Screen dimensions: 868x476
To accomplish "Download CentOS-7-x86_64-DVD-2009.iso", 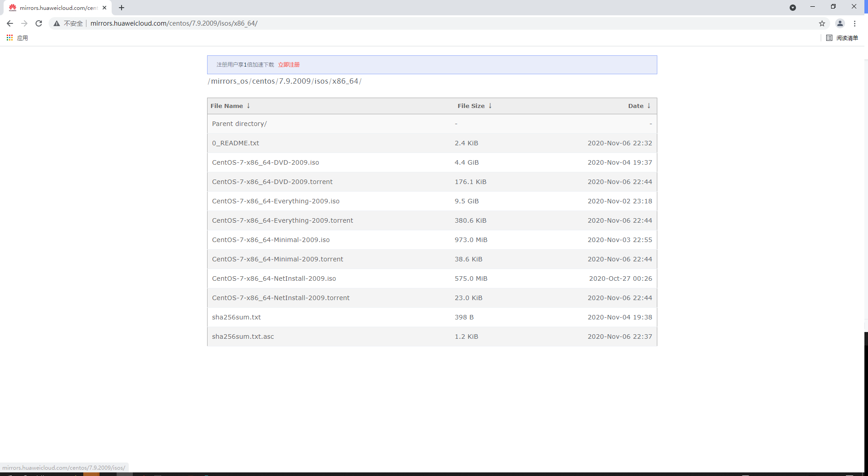I will click(x=266, y=162).
